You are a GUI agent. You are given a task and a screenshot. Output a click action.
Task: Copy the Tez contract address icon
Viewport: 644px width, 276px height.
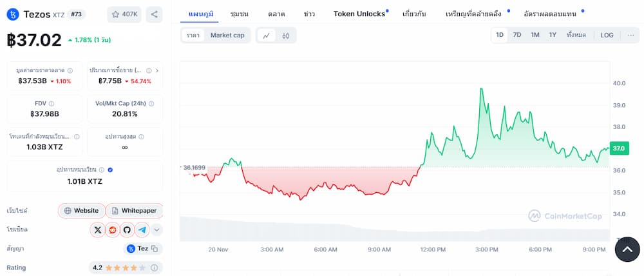point(155,248)
